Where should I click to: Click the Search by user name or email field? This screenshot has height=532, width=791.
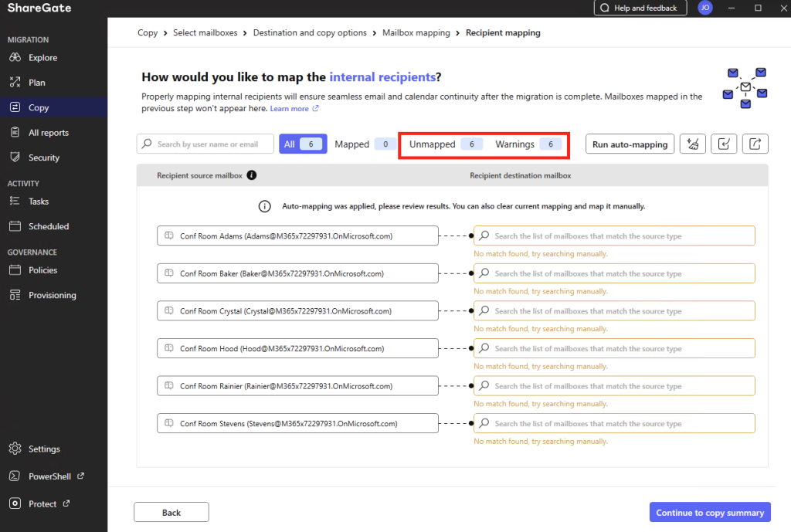205,144
